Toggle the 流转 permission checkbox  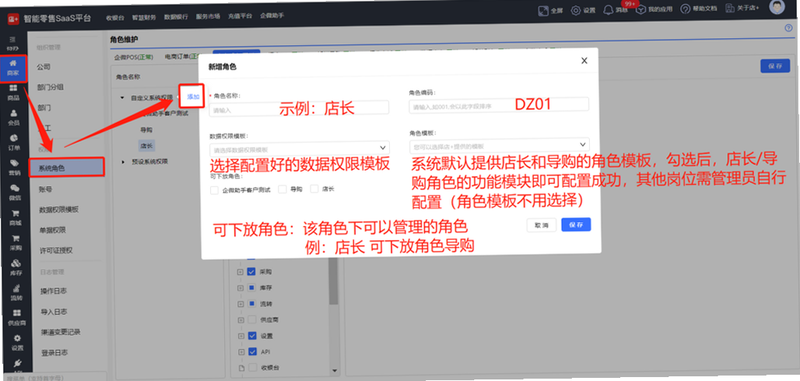point(252,304)
